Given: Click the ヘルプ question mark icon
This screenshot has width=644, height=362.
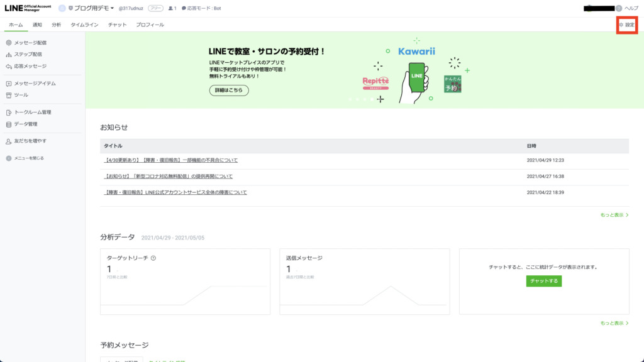Looking at the screenshot, I should [x=619, y=8].
